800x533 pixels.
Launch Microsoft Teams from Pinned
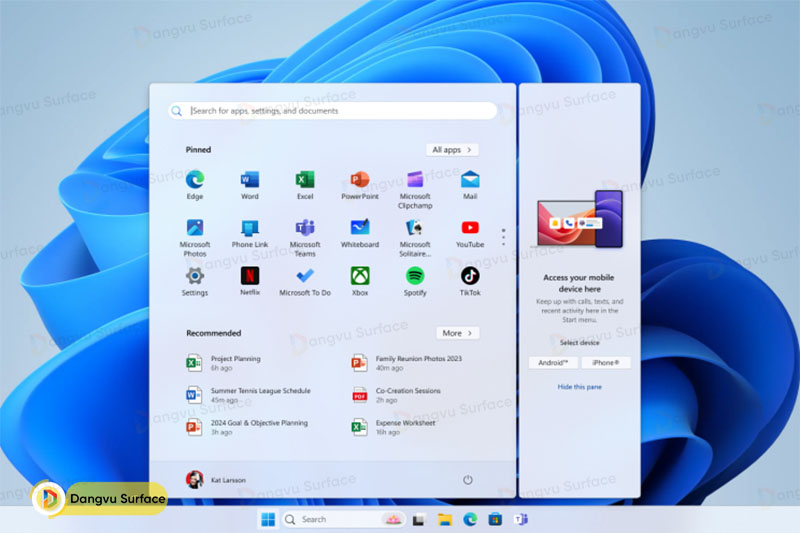[305, 238]
